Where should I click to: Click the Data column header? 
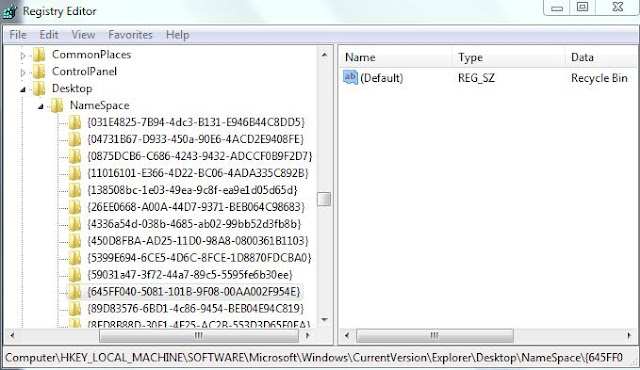(601, 58)
